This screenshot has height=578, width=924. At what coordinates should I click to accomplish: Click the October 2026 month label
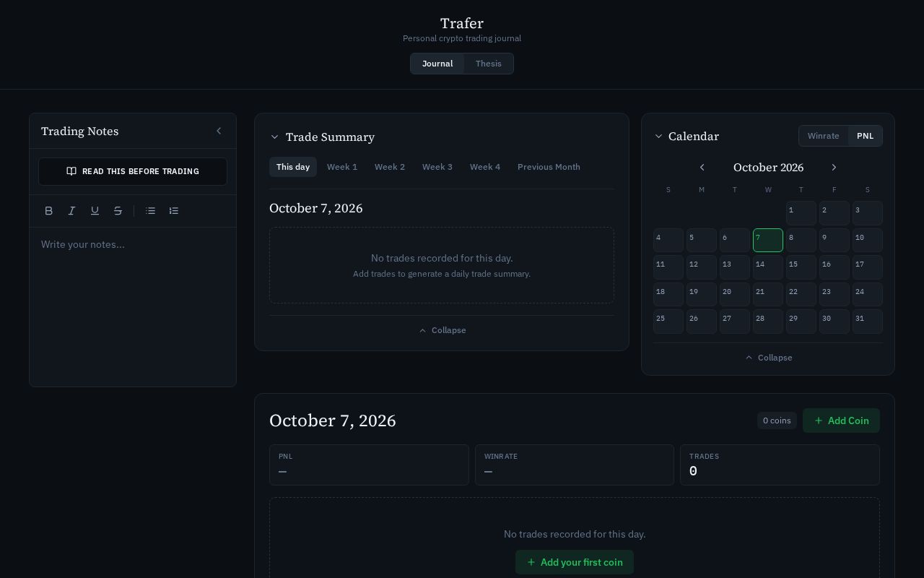click(768, 168)
